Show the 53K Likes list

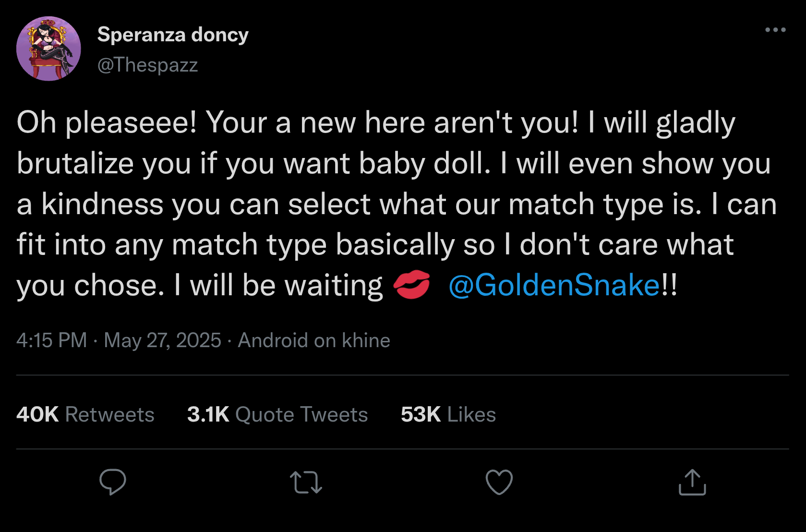click(448, 414)
